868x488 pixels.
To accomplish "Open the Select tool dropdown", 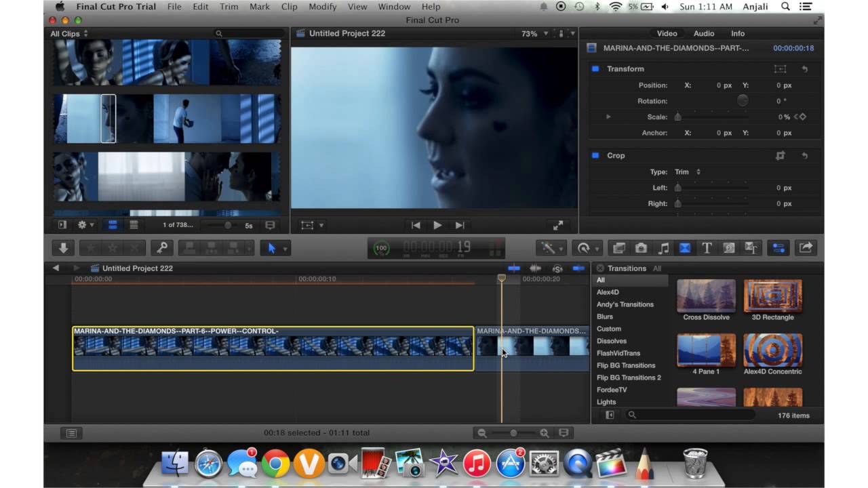I will [275, 248].
